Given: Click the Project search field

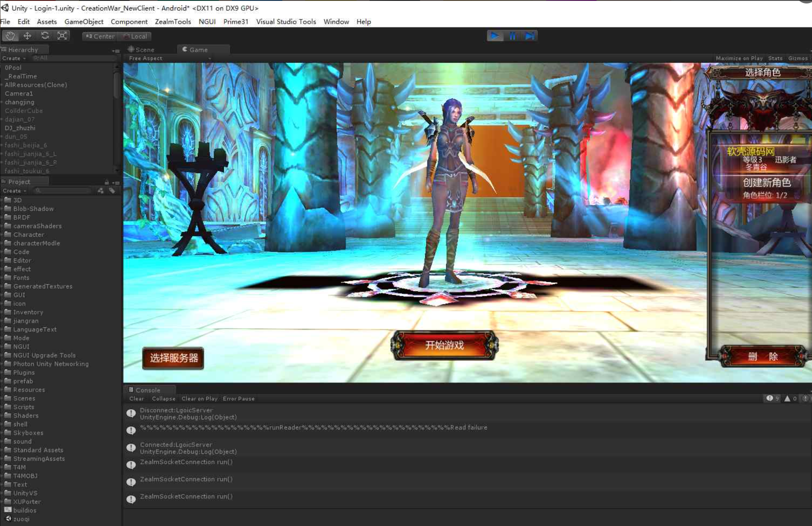Looking at the screenshot, I should tap(63, 190).
